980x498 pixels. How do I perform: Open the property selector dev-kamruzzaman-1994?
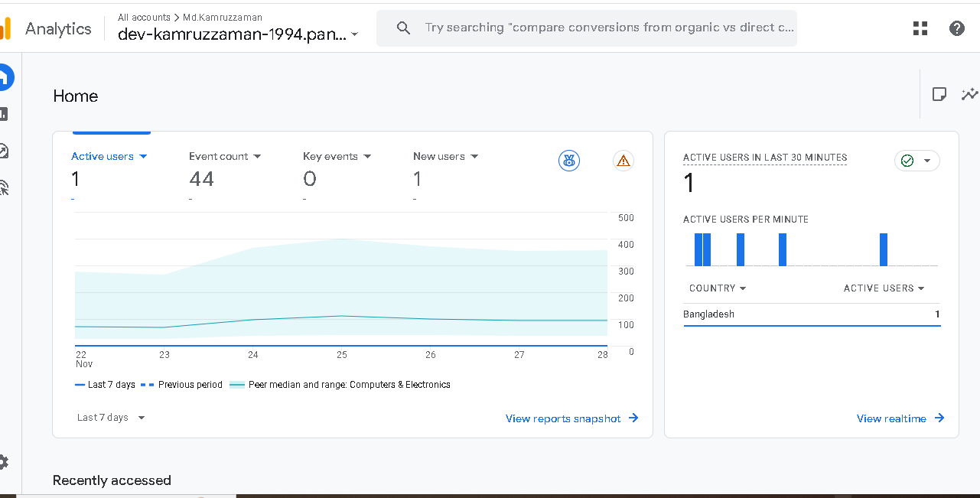(x=237, y=34)
